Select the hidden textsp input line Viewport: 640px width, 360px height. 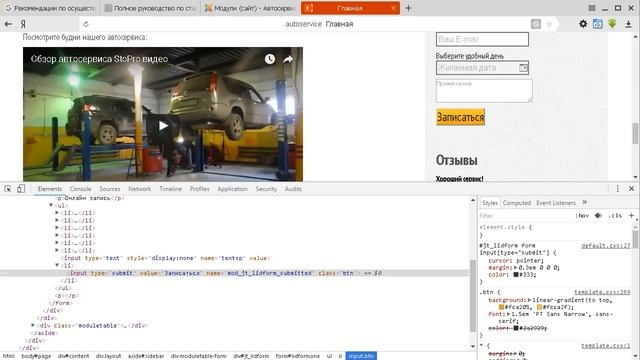coord(165,258)
